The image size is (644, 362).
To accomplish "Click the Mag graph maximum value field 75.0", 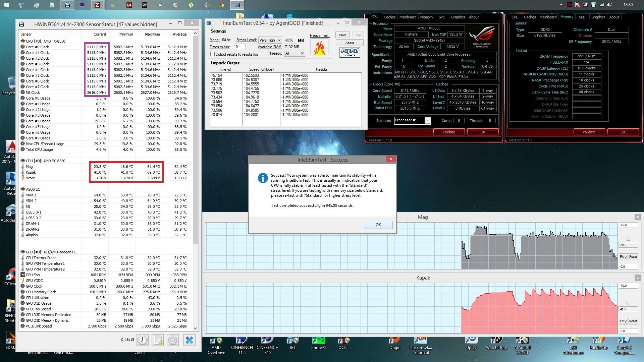I will click(628, 225).
